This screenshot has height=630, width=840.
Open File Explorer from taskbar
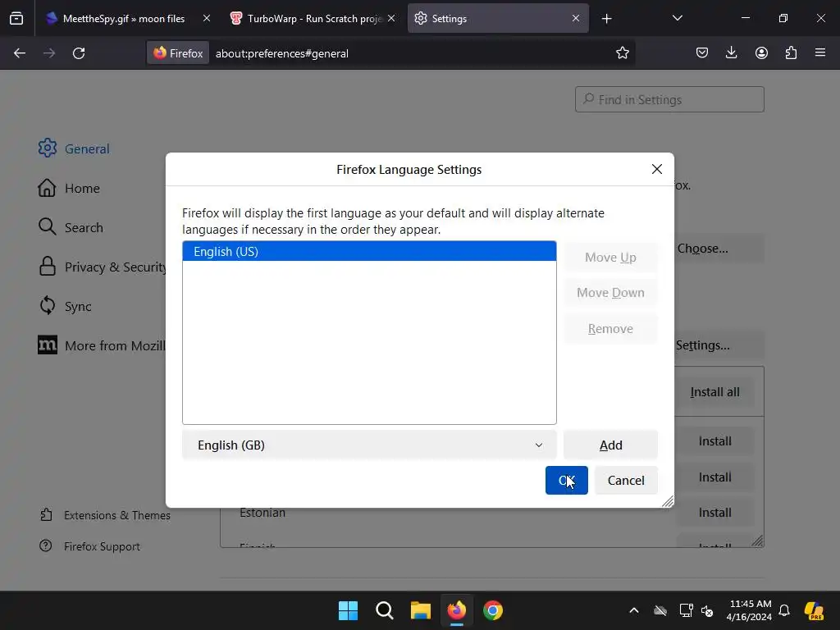pos(421,610)
